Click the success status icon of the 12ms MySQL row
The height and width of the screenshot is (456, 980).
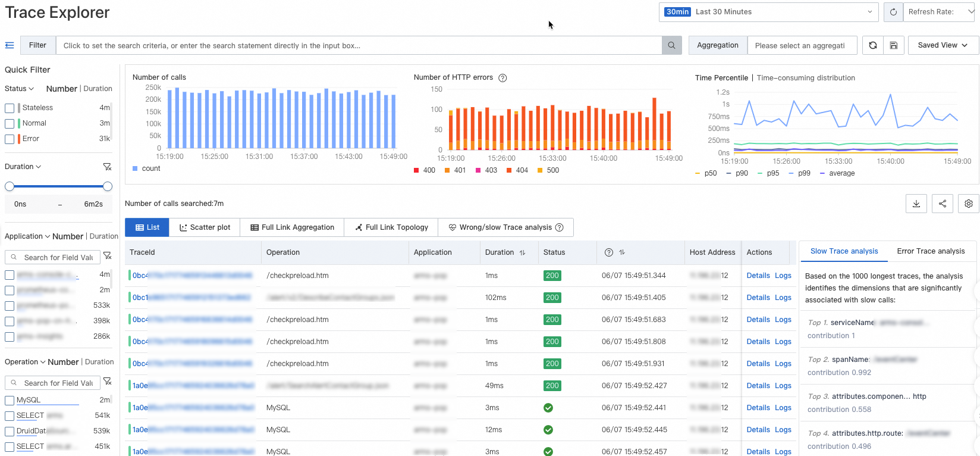(x=548, y=430)
